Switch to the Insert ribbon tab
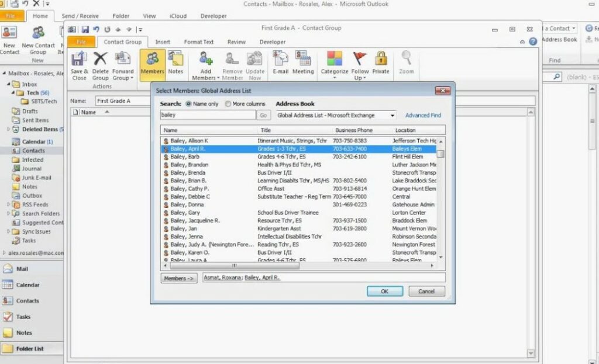599x364 pixels. pos(163,42)
